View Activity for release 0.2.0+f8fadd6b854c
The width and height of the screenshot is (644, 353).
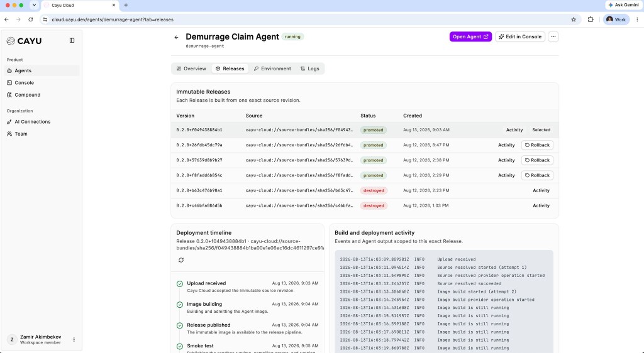506,175
